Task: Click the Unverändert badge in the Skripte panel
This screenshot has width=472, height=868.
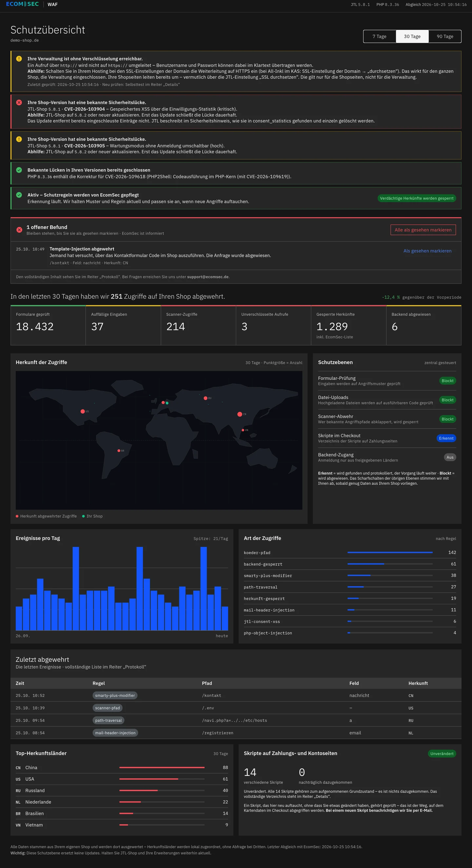Action: point(442,754)
